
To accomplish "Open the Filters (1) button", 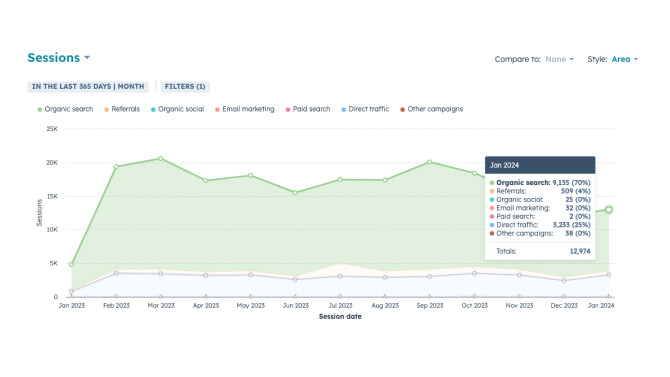I will 185,86.
